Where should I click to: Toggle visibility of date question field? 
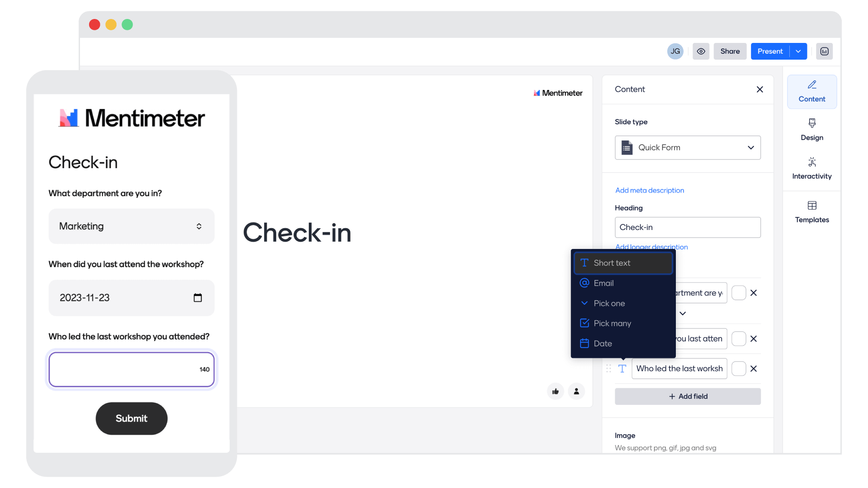tap(738, 338)
